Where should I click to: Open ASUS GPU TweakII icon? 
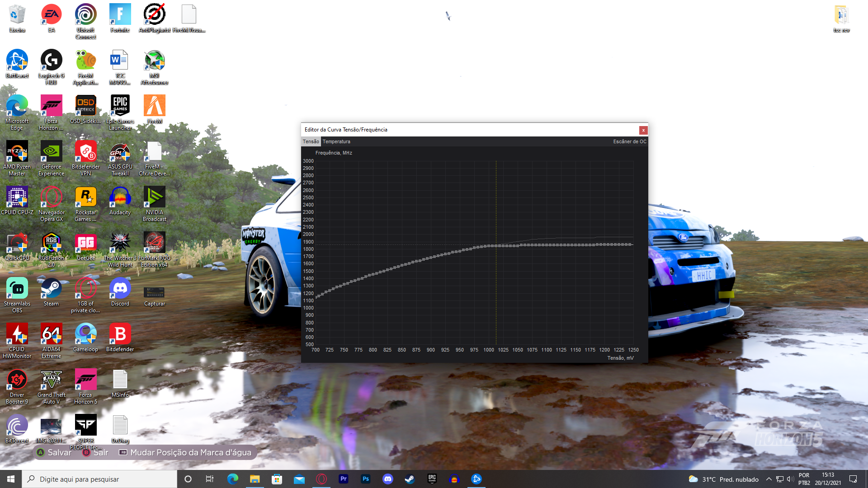[x=120, y=158]
